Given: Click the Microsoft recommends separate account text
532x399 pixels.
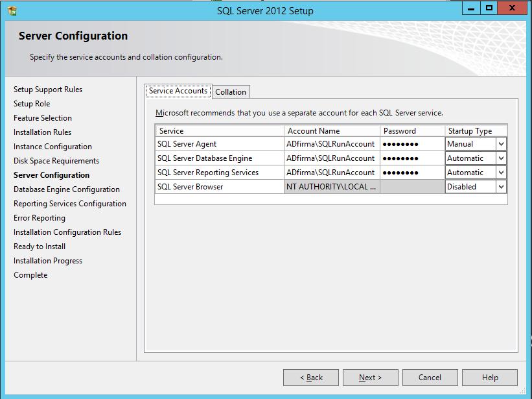Looking at the screenshot, I should pos(299,113).
